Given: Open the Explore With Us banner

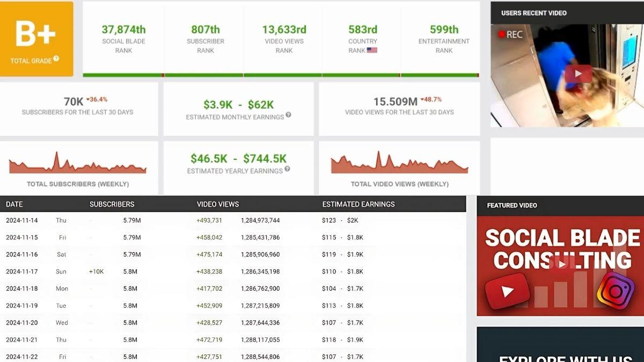Looking at the screenshot, I should (560, 344).
